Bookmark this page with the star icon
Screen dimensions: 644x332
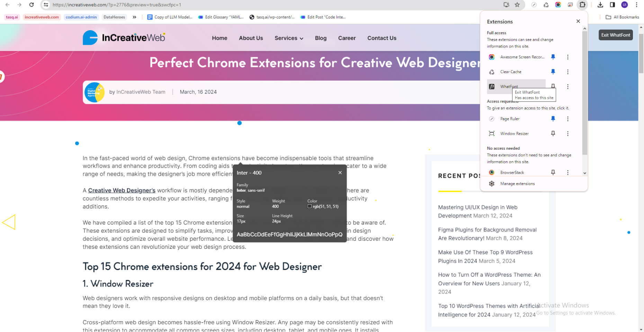[517, 5]
